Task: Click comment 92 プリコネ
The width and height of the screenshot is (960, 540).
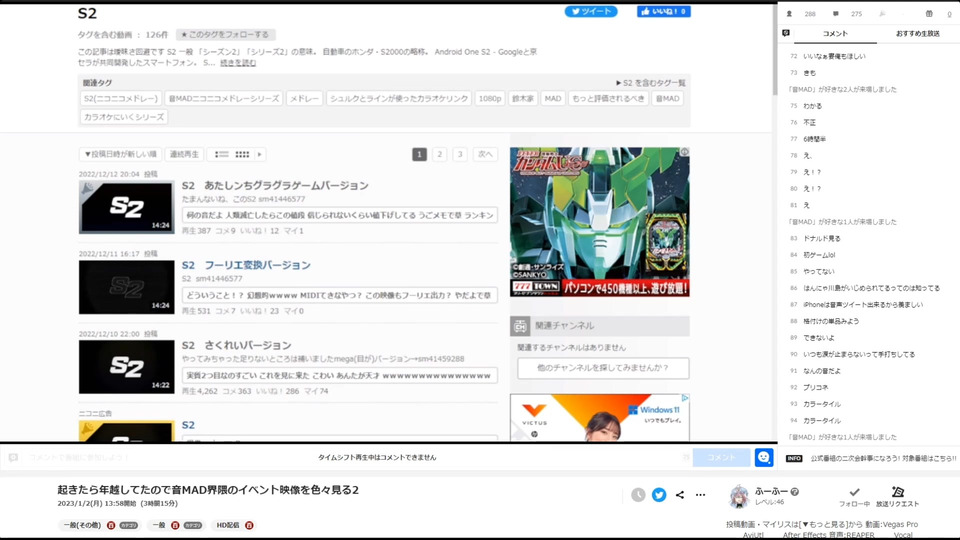Action: tap(815, 388)
